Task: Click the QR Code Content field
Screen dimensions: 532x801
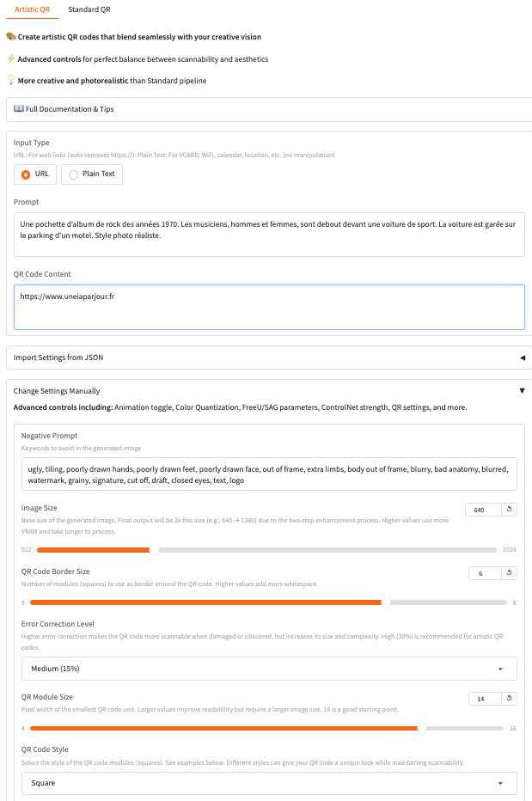Action: point(269,307)
